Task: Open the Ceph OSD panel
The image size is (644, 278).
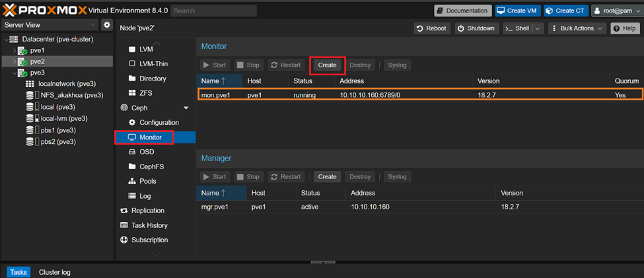Action: pos(147,152)
